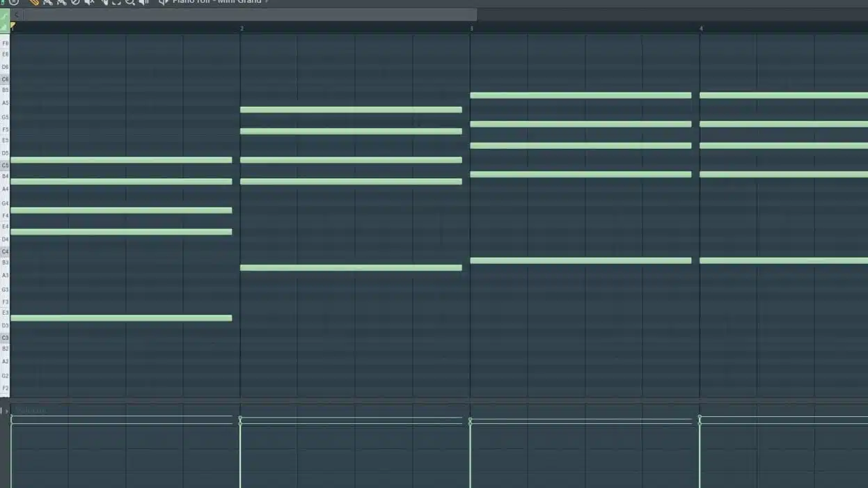Click the B4 key on the keyboard
The height and width of the screenshot is (488, 868).
[x=5, y=176]
